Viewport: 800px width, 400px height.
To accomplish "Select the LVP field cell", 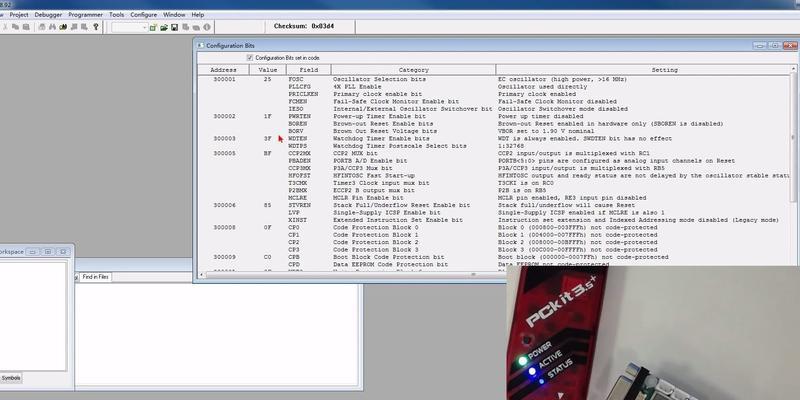I will pos(294,212).
